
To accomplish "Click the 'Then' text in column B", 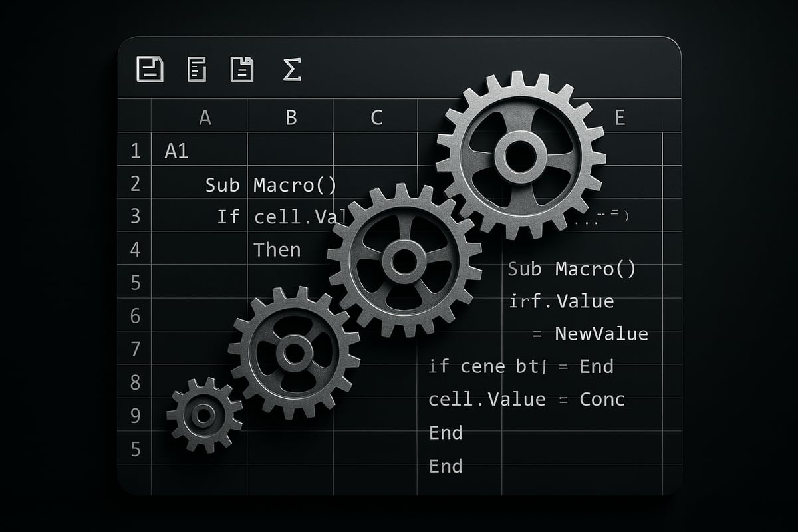I will point(277,250).
